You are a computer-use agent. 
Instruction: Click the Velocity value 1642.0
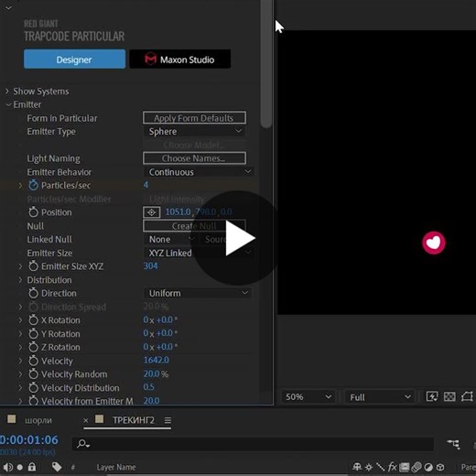click(156, 360)
